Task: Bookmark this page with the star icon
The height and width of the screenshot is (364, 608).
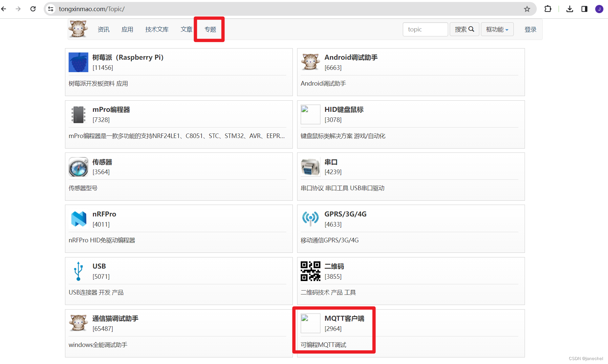Action: coord(527,9)
